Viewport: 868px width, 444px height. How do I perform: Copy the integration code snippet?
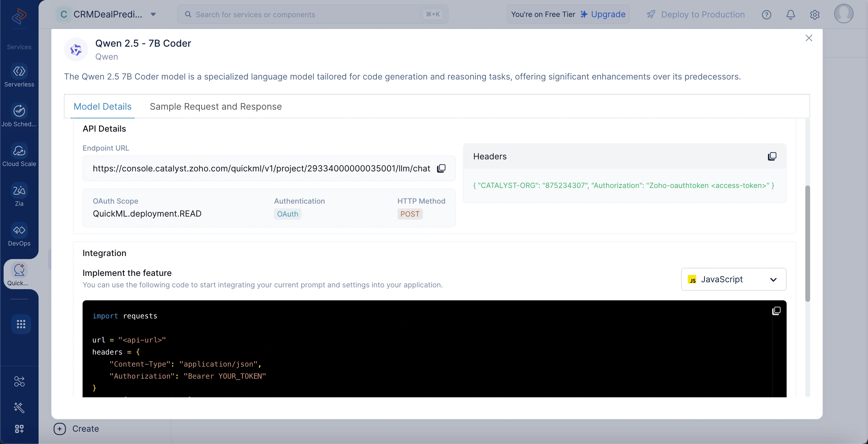[776, 311]
